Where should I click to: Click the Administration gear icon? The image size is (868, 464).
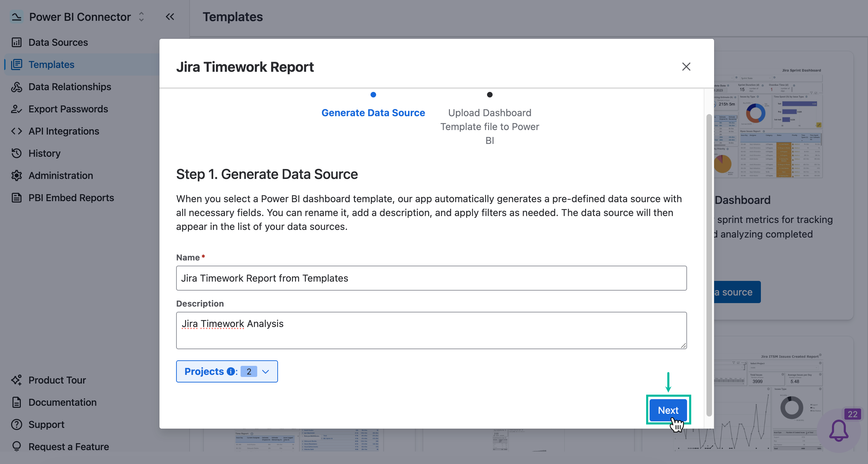17,175
